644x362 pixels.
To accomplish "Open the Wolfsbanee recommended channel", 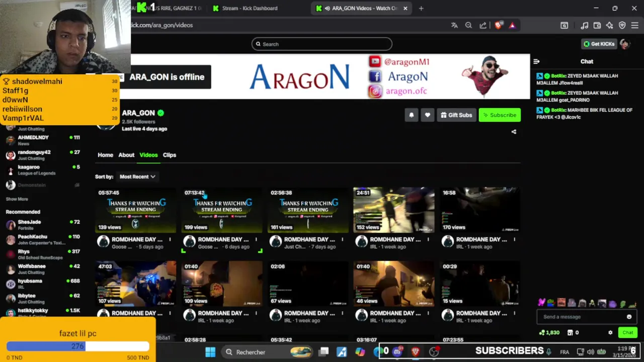I will click(43, 269).
